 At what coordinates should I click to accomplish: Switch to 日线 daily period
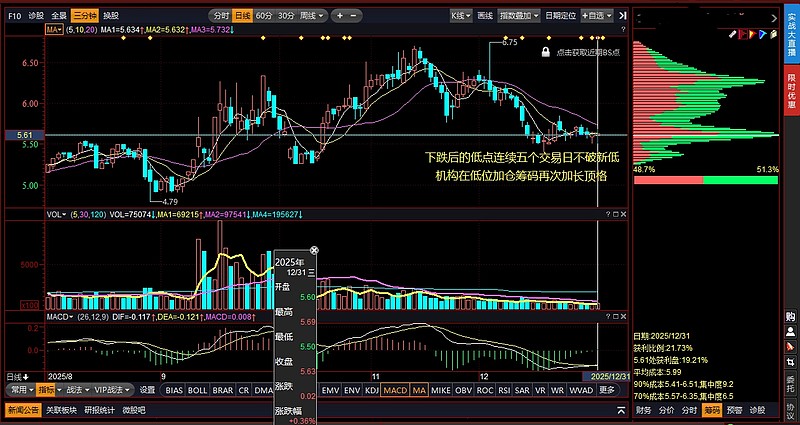(241, 16)
